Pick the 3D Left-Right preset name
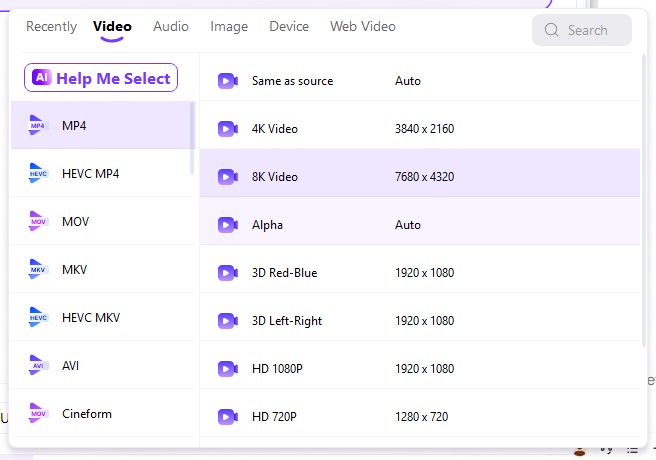This screenshot has height=460, width=656. pos(287,321)
